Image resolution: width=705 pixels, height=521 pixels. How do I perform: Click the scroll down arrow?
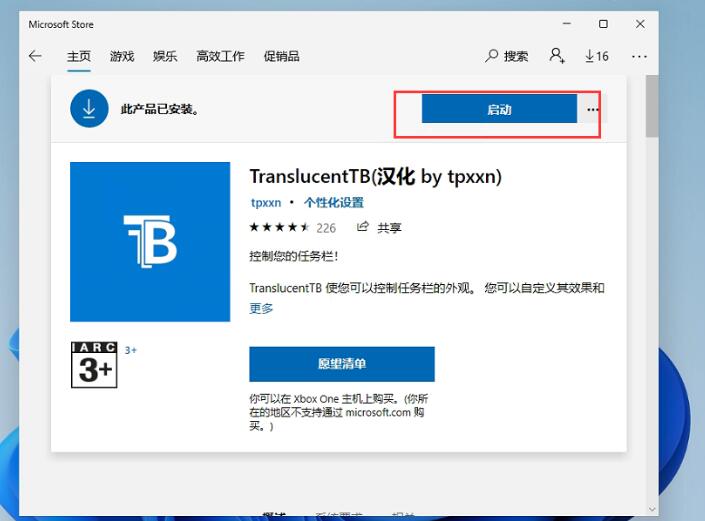point(652,509)
